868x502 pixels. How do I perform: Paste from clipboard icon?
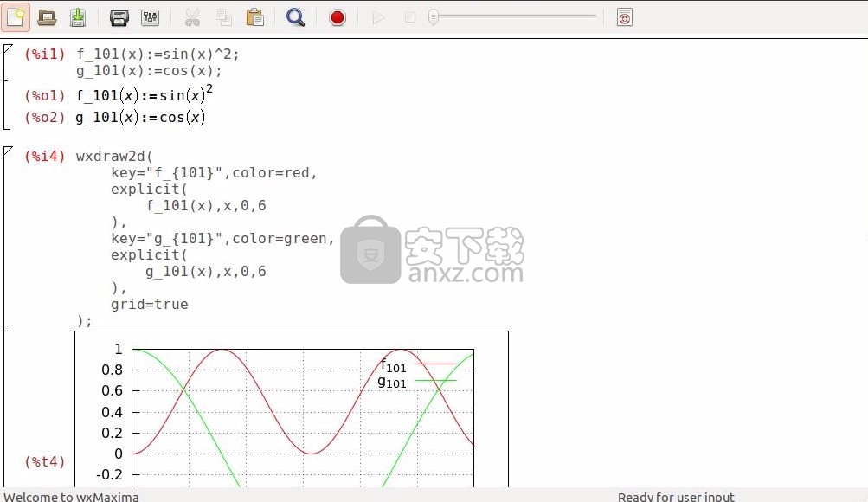pyautogui.click(x=254, y=17)
